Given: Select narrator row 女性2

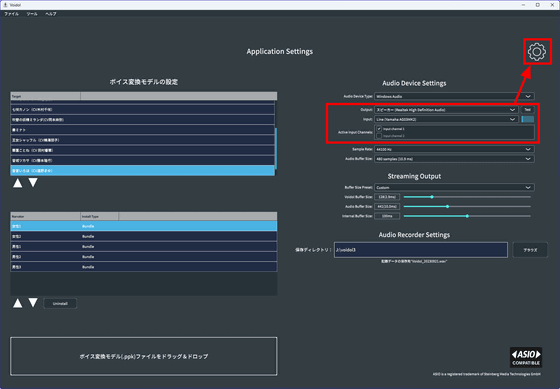Looking at the screenshot, I should (144, 236).
